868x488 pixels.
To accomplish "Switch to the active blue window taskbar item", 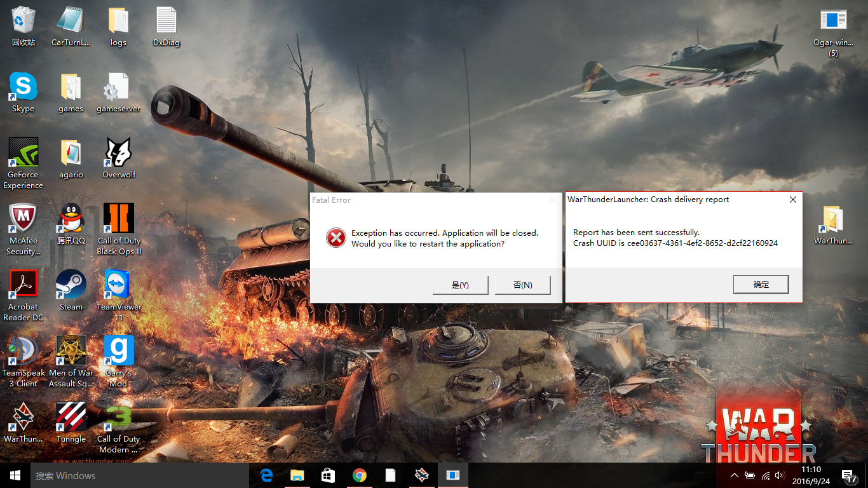I will point(452,475).
